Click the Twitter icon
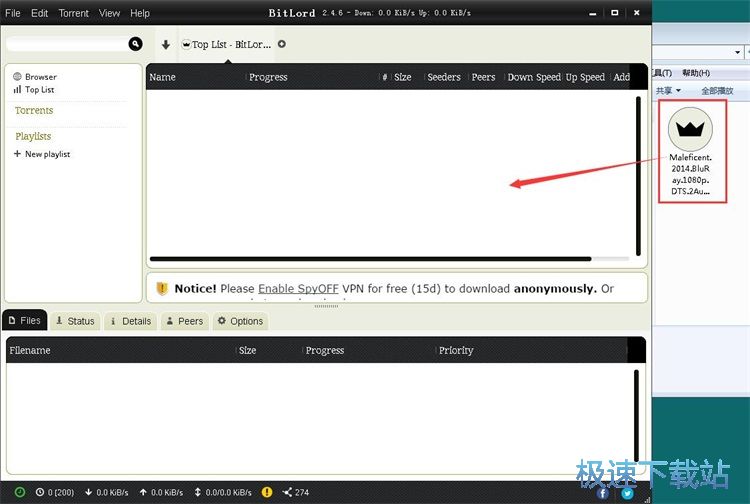Screen dimensions: 750x504 click(627, 493)
